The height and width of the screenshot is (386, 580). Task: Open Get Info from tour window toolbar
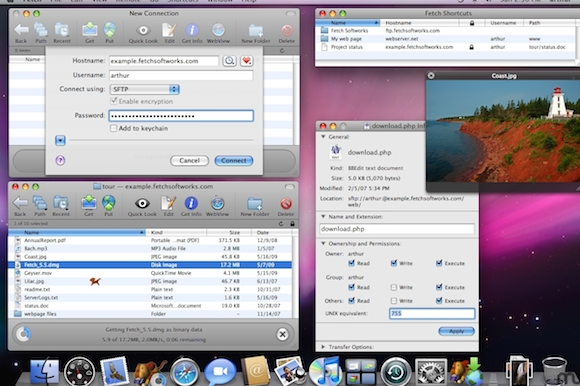point(191,203)
